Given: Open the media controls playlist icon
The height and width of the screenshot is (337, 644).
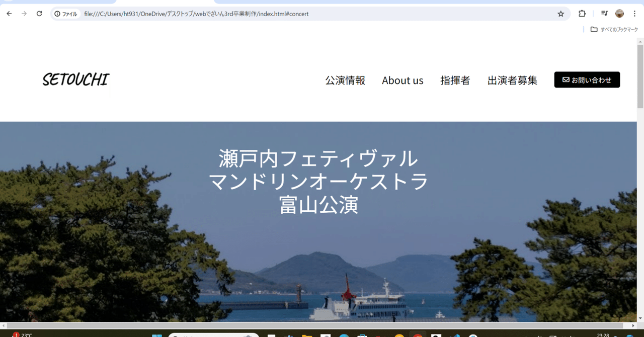Looking at the screenshot, I should coord(604,14).
